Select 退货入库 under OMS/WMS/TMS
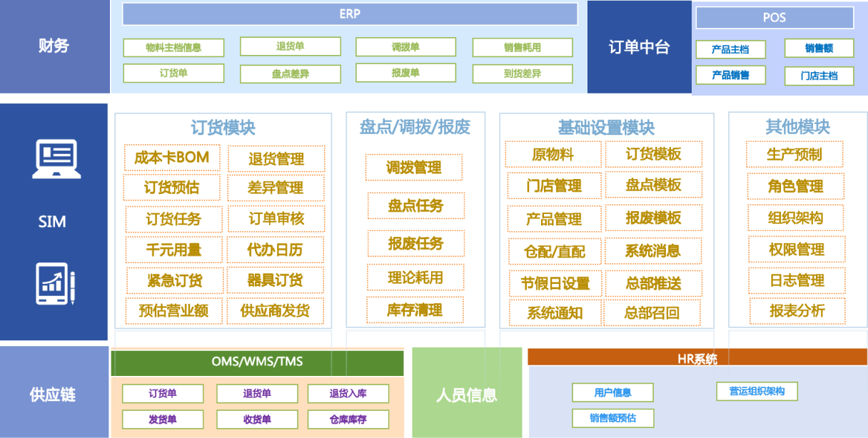This screenshot has width=868, height=438. [348, 394]
